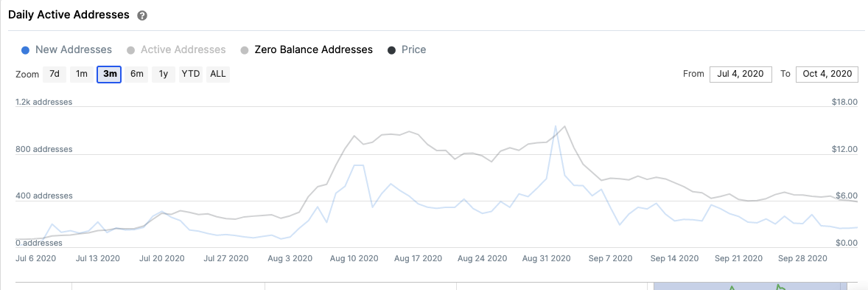Click the Jul 20 2020 date label
This screenshot has height=290, width=868.
163,258
